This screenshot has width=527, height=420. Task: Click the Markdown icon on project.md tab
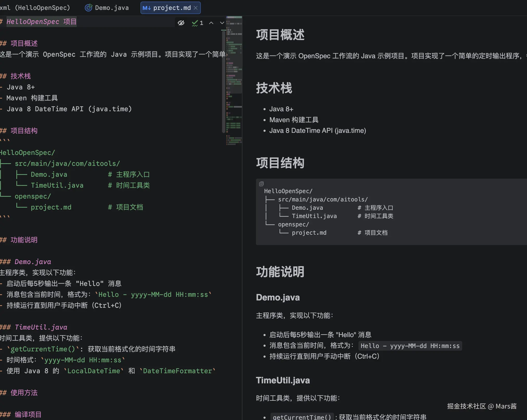tap(146, 8)
